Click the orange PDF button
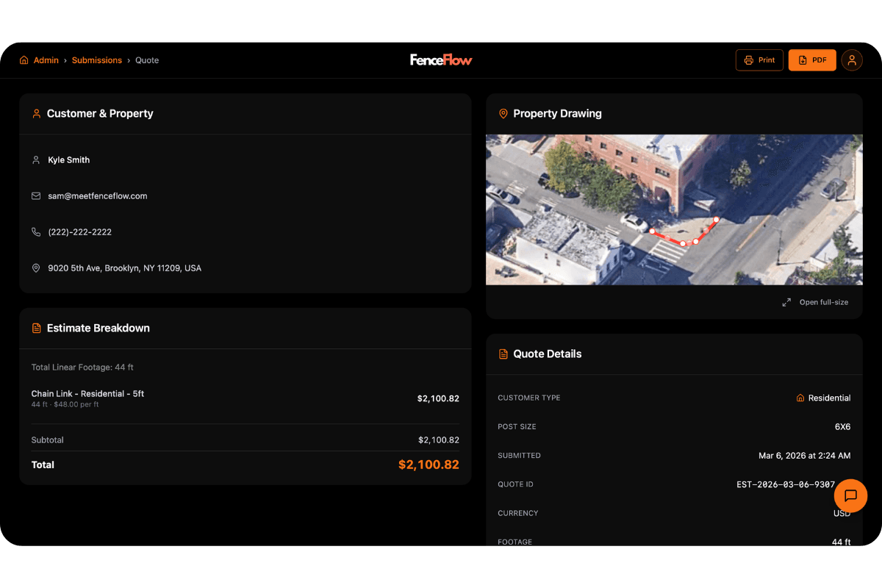 (812, 60)
